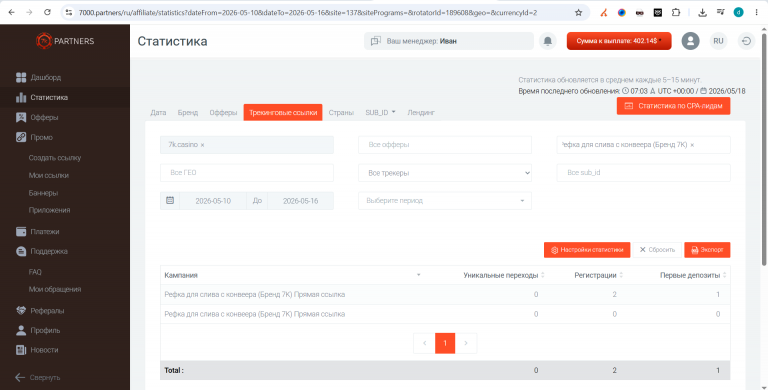
Task: Open Мои ссылки in sidebar
Action: coord(48,175)
